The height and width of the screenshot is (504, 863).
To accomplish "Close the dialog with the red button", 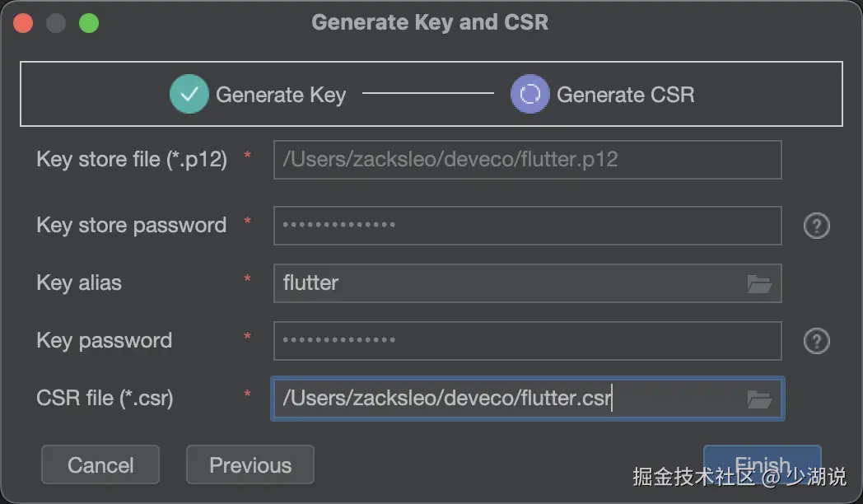I will pyautogui.click(x=22, y=23).
